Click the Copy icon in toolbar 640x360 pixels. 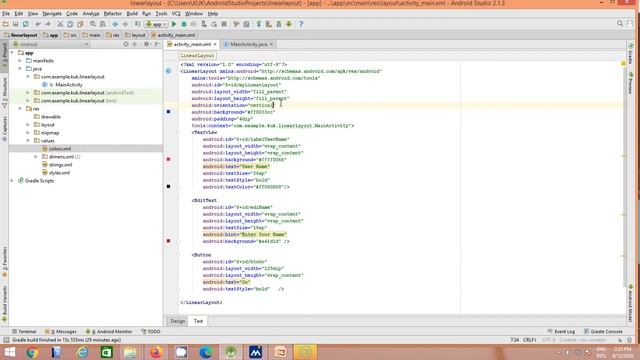pyautogui.click(x=70, y=24)
